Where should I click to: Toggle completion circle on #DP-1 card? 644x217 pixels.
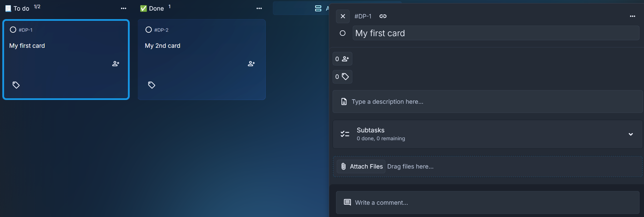click(13, 30)
